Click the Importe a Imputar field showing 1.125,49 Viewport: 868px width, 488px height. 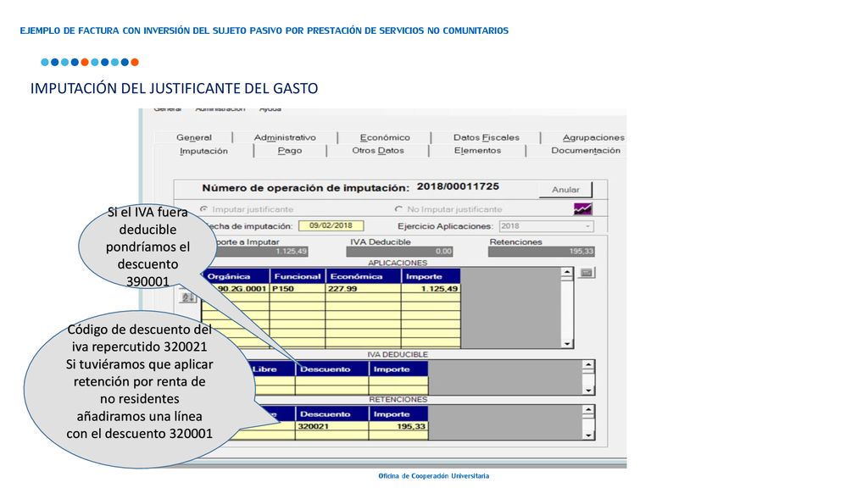(260, 251)
